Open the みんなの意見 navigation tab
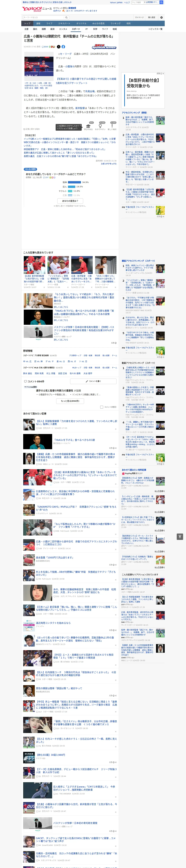Viewport: 186px width, 868px height. tap(98, 24)
